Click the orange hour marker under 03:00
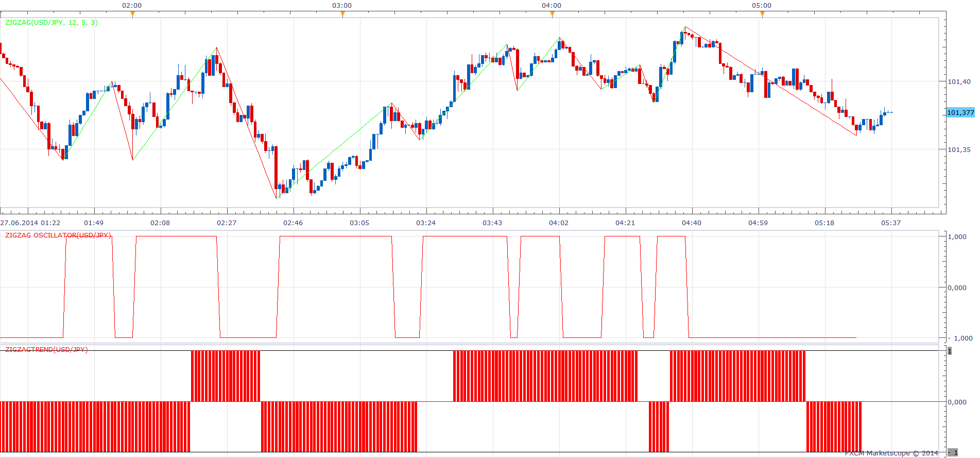The width and height of the screenshot is (980, 458). pos(342,14)
